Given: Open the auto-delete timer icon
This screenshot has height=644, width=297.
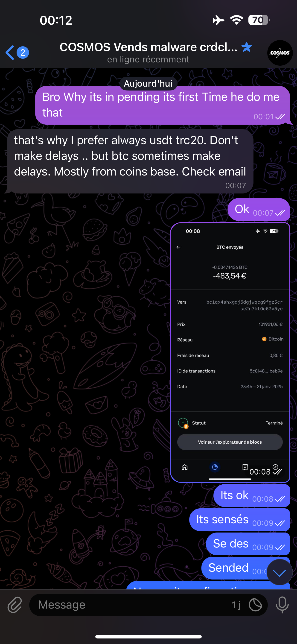Looking at the screenshot, I should [x=255, y=605].
